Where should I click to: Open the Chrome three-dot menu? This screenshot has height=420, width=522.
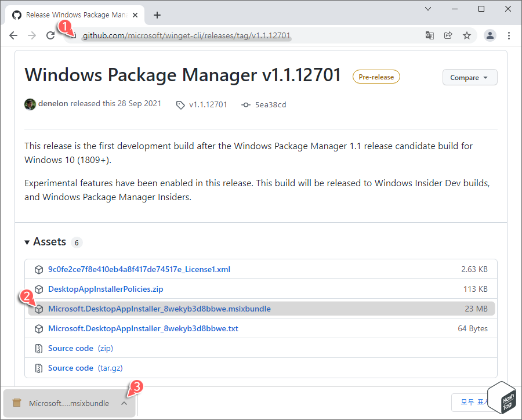point(509,35)
